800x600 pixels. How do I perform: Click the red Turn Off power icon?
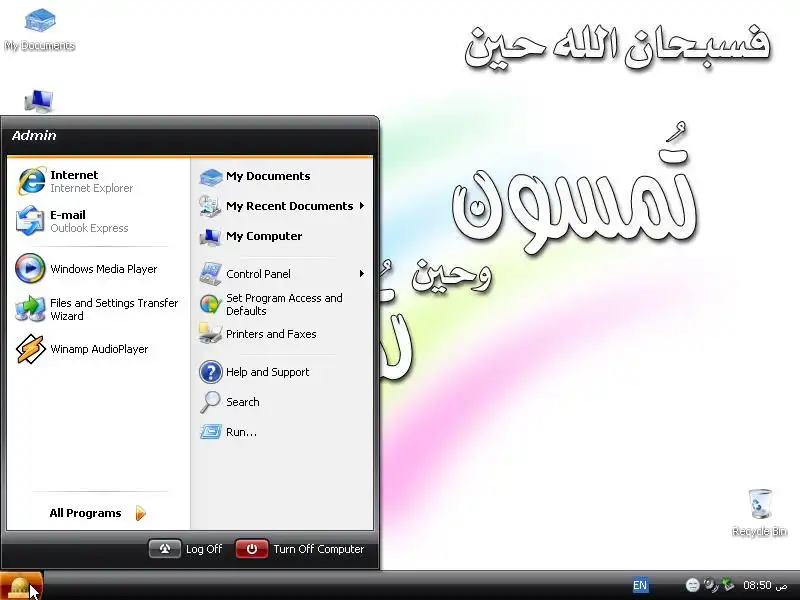coord(252,549)
